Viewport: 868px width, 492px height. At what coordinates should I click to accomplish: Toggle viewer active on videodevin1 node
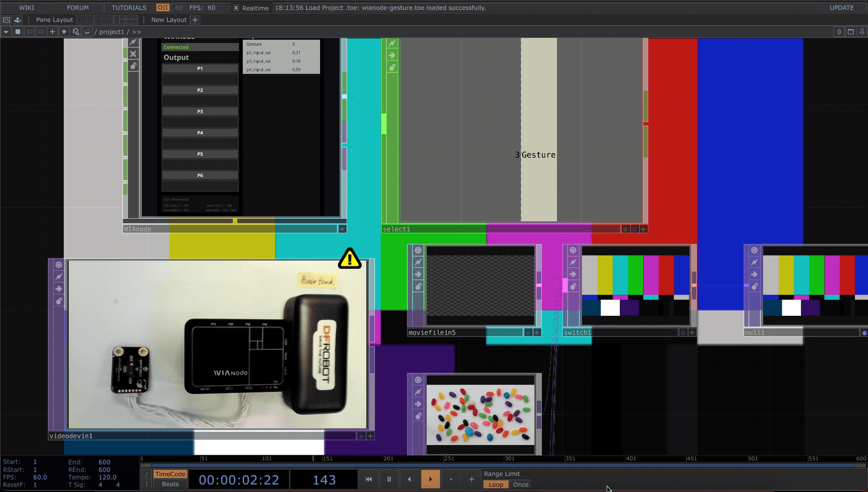[59, 265]
